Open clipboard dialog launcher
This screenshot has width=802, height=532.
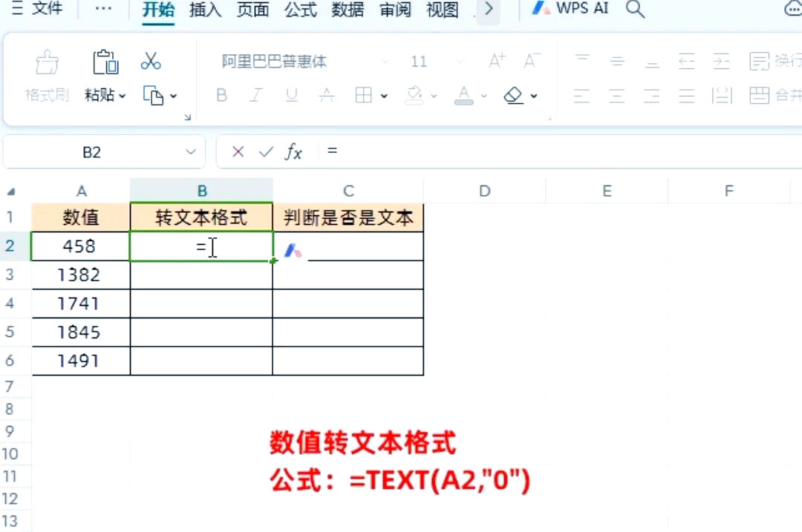coord(187,117)
